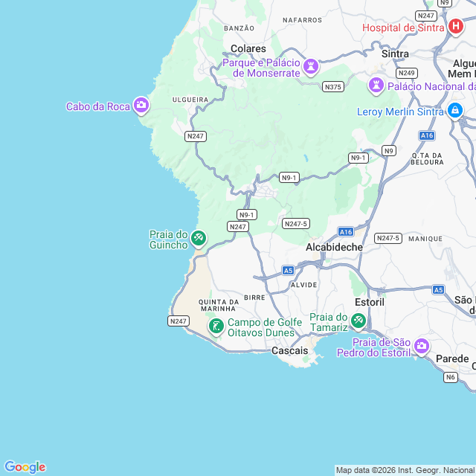
Task: Click the BANZÃO locality label
Action: (x=239, y=28)
